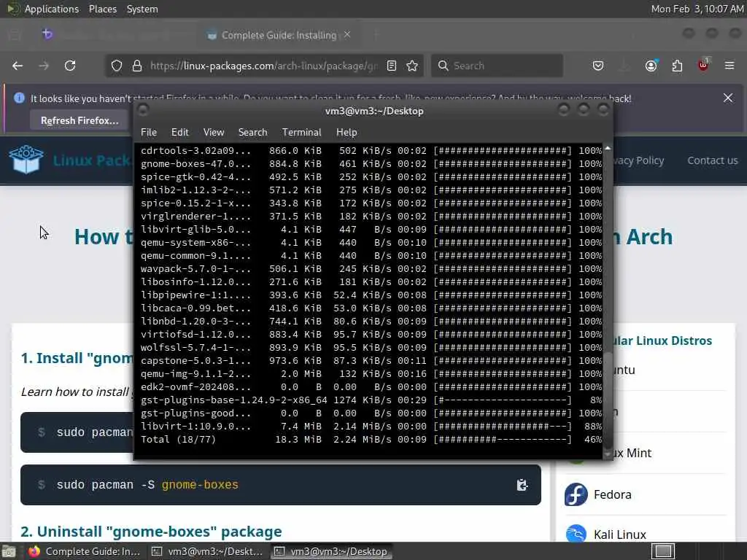747x560 pixels.
Task: Open the Applications menu in top panel
Action: tap(52, 9)
